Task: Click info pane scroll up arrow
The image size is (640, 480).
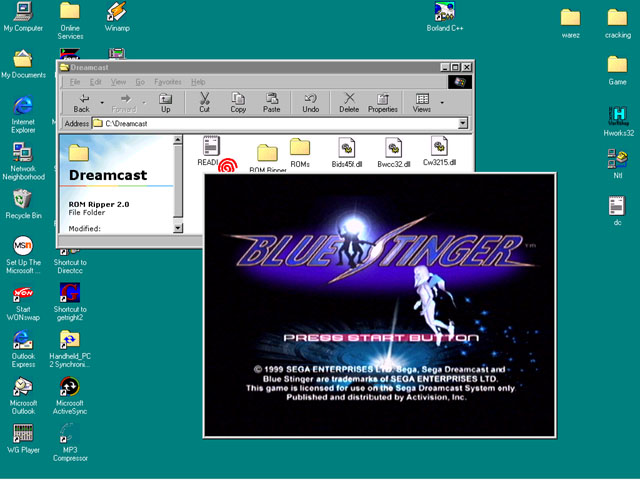Action: (178, 140)
